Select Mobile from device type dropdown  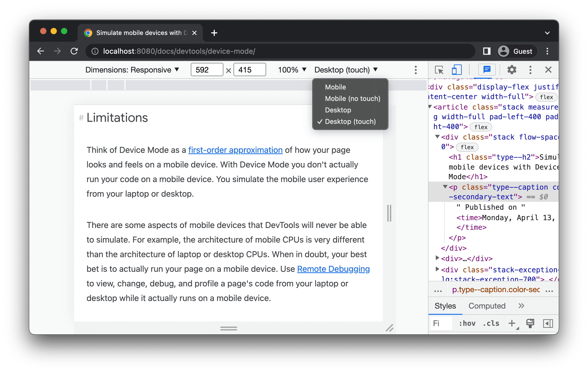(x=335, y=87)
